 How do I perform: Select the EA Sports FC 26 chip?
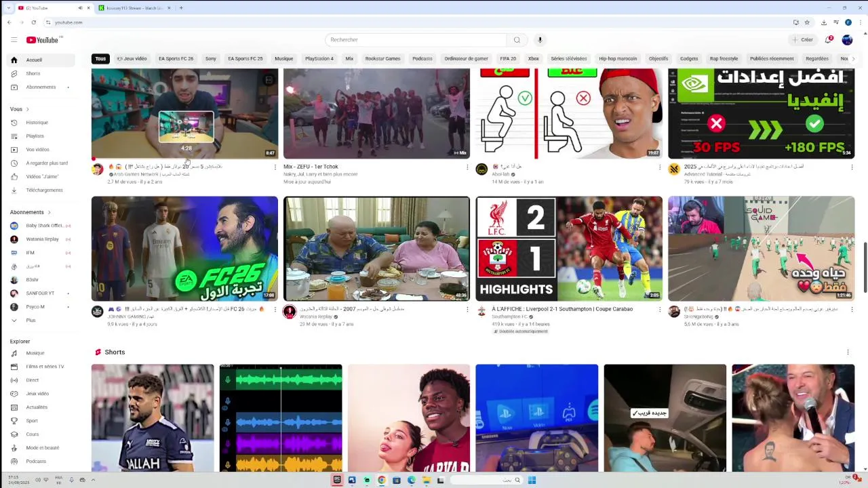[176, 59]
